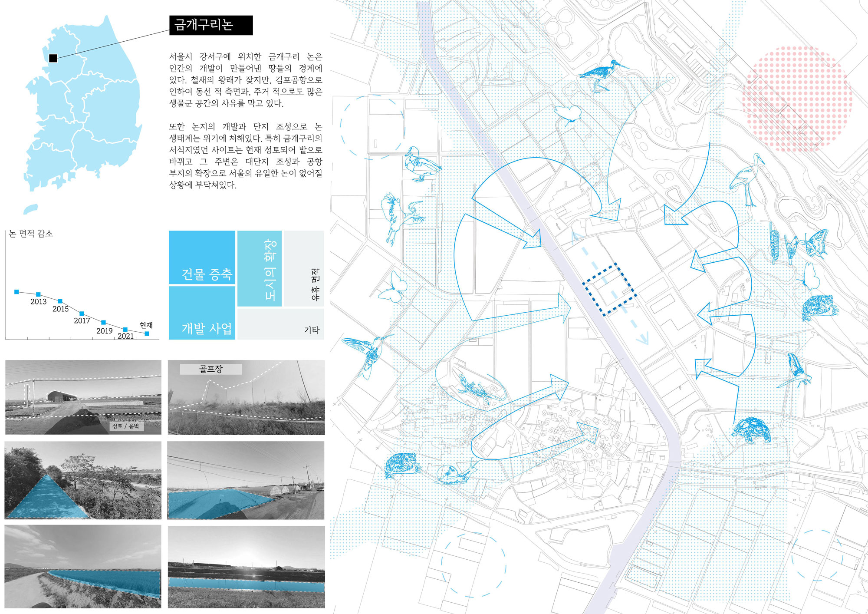Click the 2013 data point on the chart

coord(38,294)
